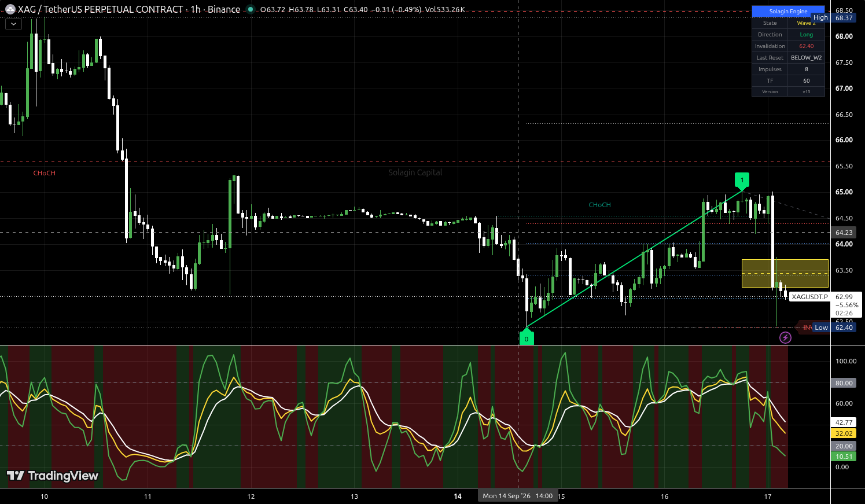Click the XAG / TetherUS PERPETUAL CONTRACT title
The width and height of the screenshot is (865, 504).
point(101,9)
